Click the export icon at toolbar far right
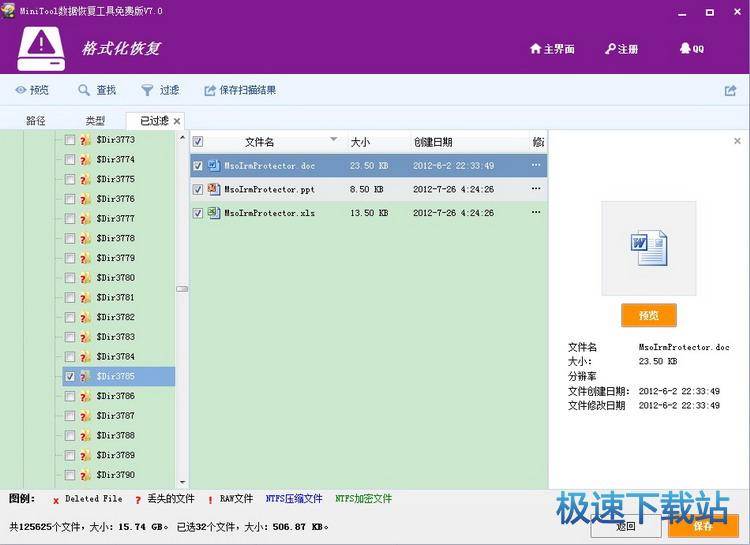Screen dimensions: 750x545 pyautogui.click(x=730, y=90)
